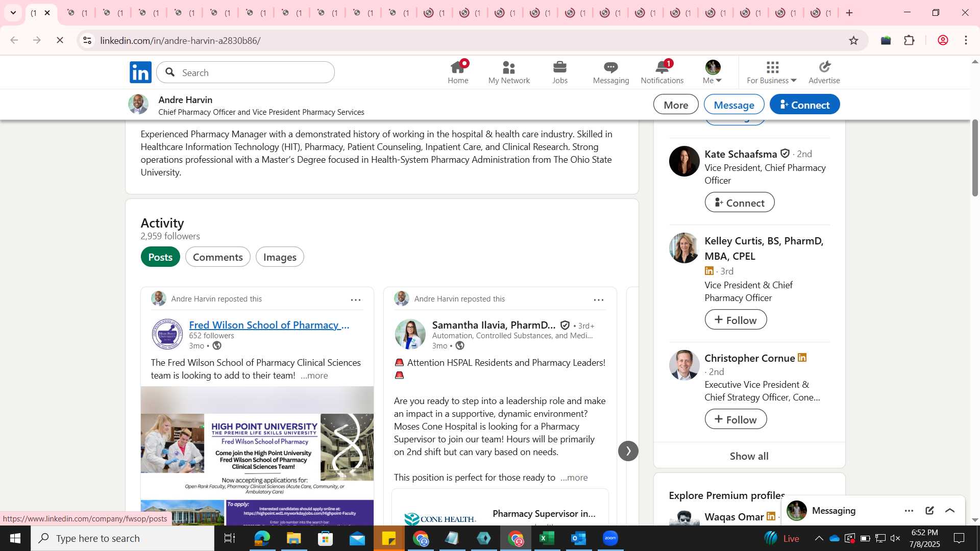Click Fred Wilson School of Pharmacy logo

pos(167,334)
